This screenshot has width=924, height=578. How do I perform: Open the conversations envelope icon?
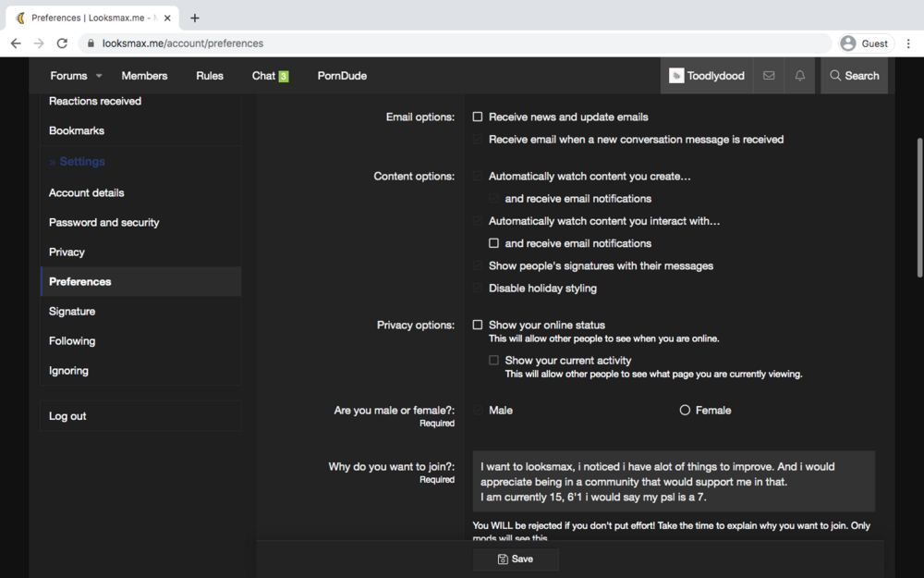769,76
